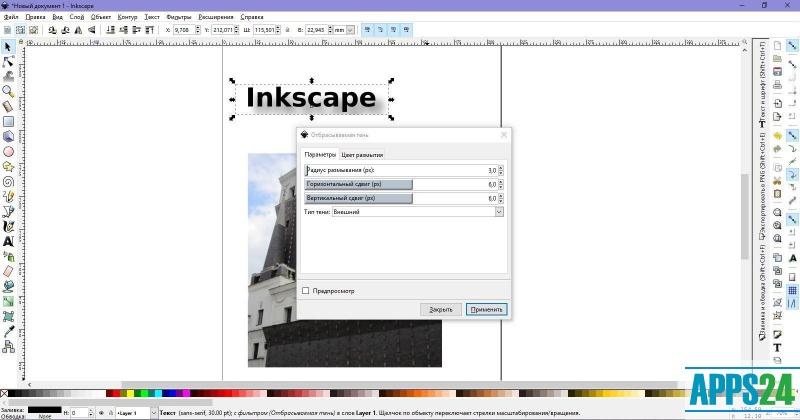Select the star polygon tool
This screenshot has width=800, height=420.
click(8, 166)
